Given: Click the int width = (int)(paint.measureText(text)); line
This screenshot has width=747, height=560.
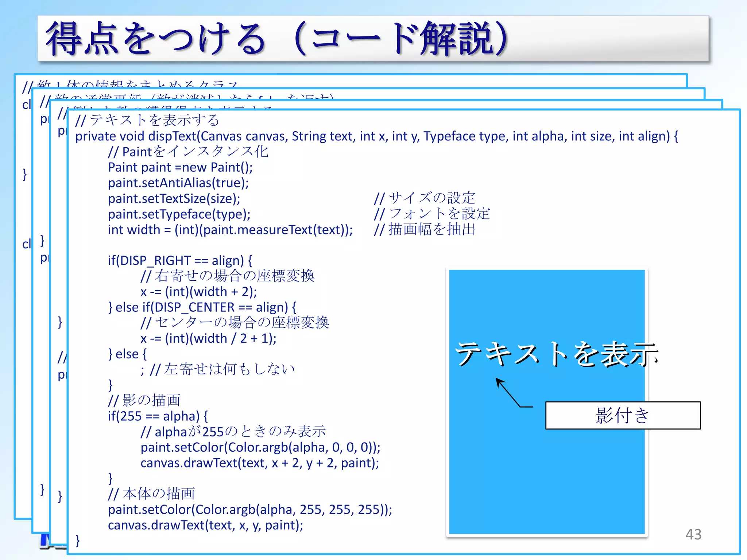Looking at the screenshot, I should click(x=230, y=230).
